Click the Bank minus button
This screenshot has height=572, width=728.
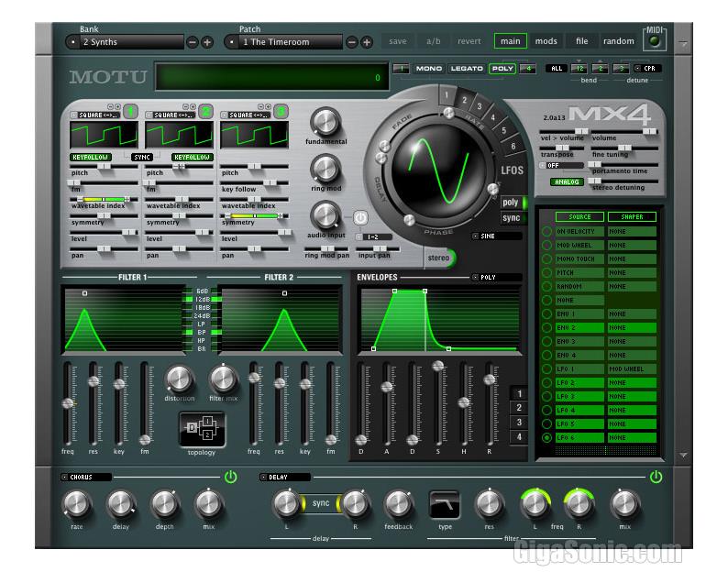[x=193, y=43]
